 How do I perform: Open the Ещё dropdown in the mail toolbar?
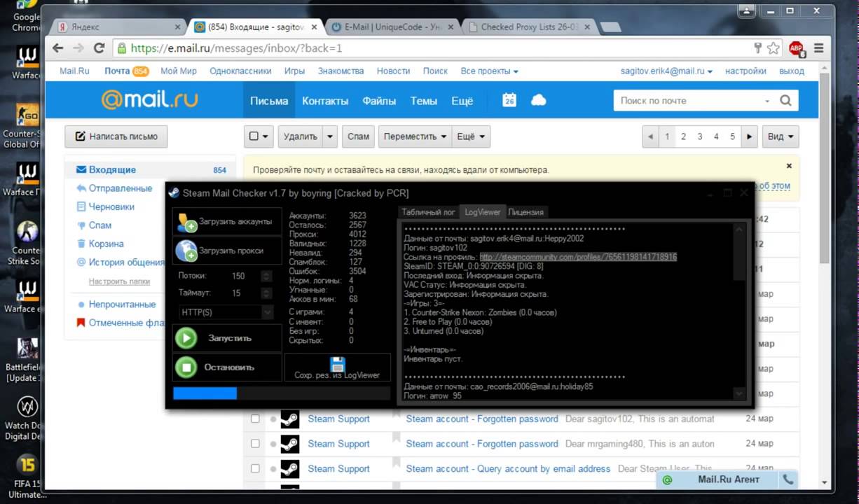click(x=470, y=136)
